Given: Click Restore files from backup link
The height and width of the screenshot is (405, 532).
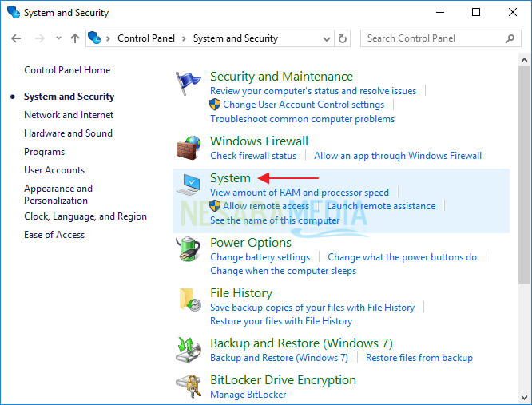Looking at the screenshot, I should [419, 358].
